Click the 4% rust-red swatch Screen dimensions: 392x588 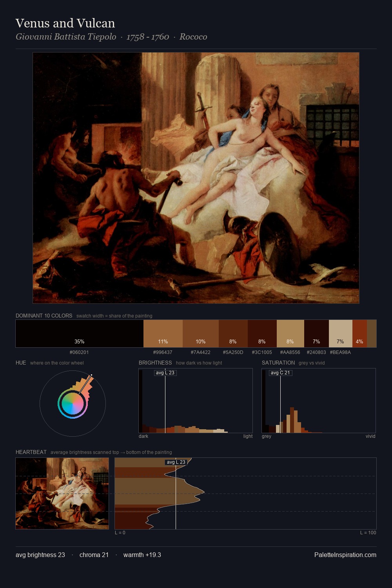point(359,334)
